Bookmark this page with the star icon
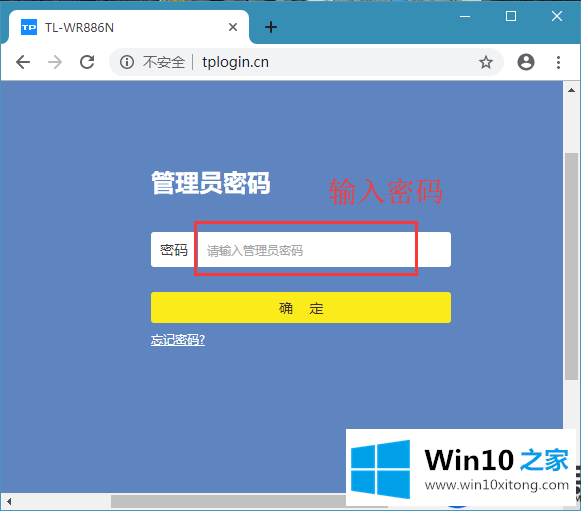Image resolution: width=581 pixels, height=511 pixels. [486, 62]
